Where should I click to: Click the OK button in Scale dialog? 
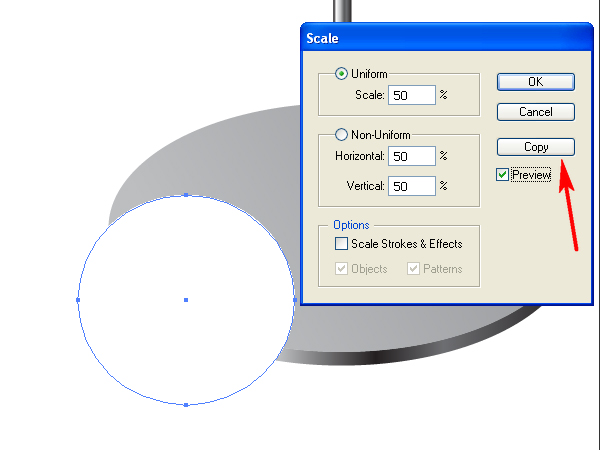coord(536,82)
